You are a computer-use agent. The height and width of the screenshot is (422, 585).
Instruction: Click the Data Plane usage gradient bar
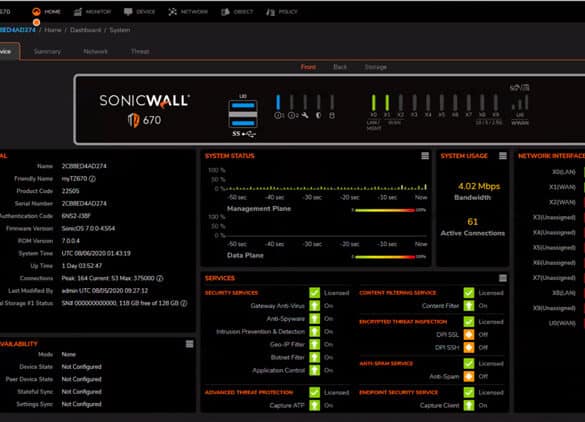tap(384, 257)
